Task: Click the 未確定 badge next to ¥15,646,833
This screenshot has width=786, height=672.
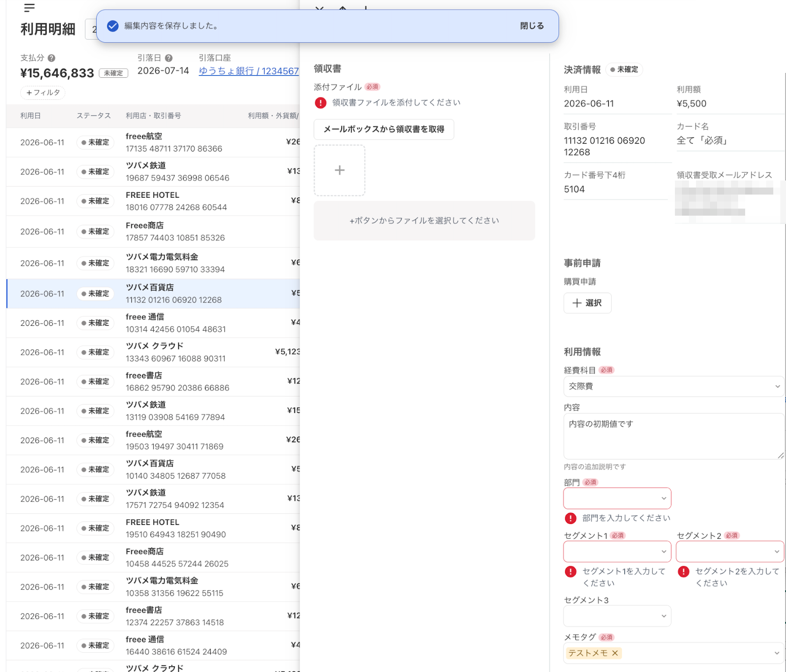Action: (x=114, y=73)
